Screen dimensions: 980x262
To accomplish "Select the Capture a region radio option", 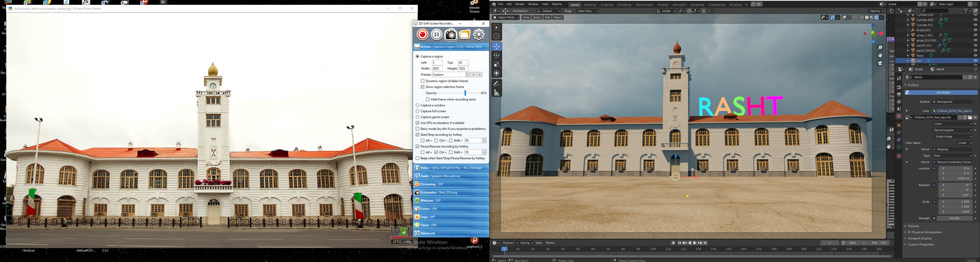I will click(x=418, y=56).
